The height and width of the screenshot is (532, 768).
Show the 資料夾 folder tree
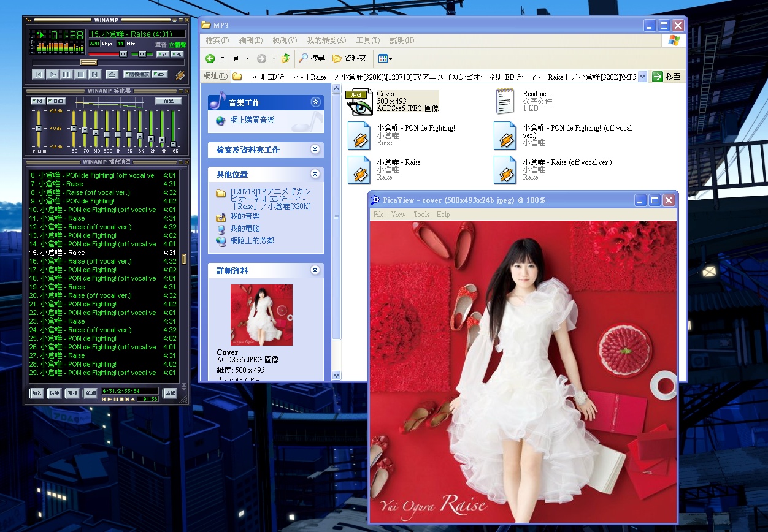349,58
